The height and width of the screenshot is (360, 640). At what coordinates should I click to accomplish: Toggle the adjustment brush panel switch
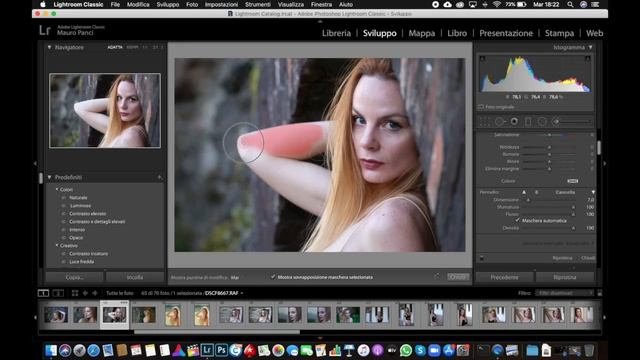click(x=482, y=258)
